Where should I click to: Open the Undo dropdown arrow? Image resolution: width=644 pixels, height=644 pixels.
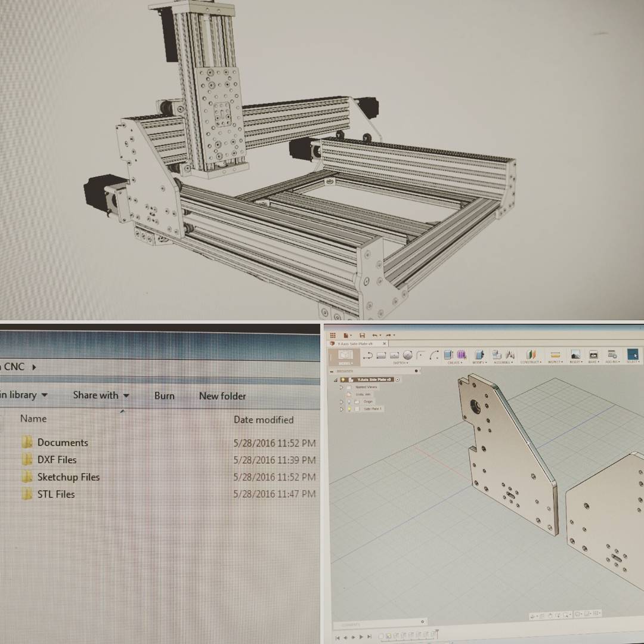click(380, 335)
